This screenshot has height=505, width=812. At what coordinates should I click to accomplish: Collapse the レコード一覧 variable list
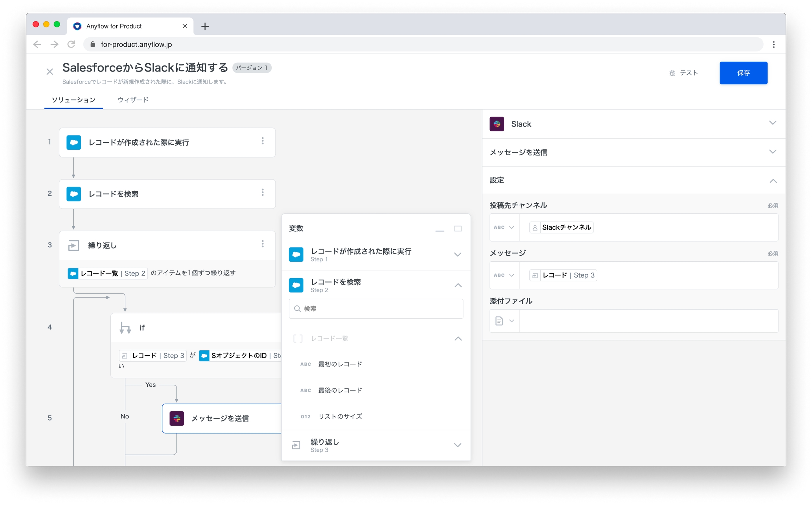click(458, 338)
